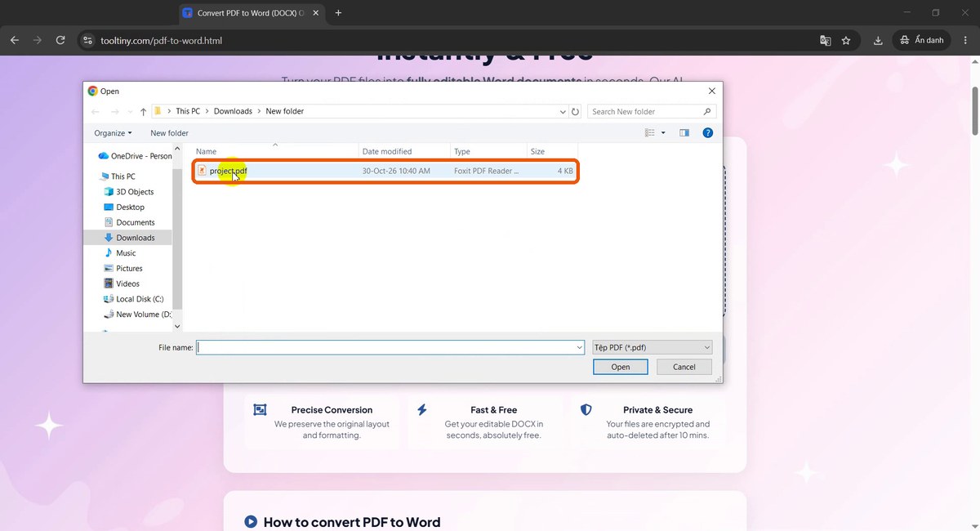Open the Chrome three-dot menu

click(965, 40)
